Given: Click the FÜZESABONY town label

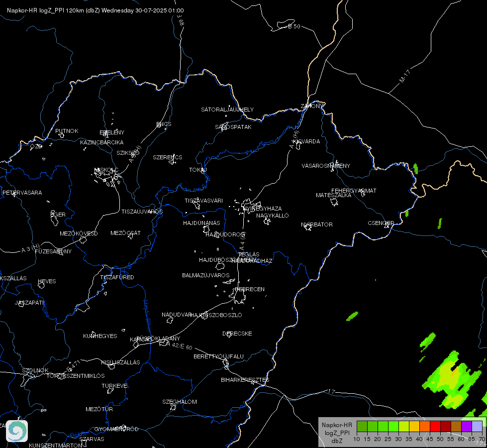Looking at the screenshot, I should point(53,251).
